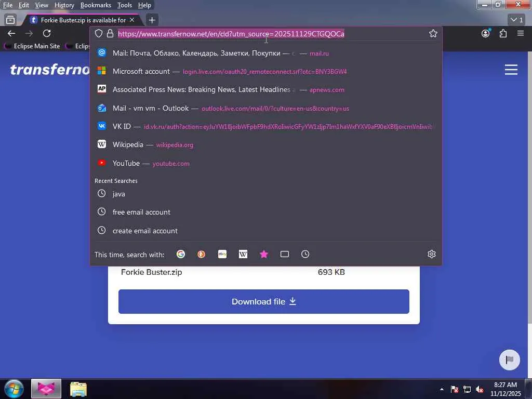
Task: Go forward to the next page
Action: click(x=29, y=33)
